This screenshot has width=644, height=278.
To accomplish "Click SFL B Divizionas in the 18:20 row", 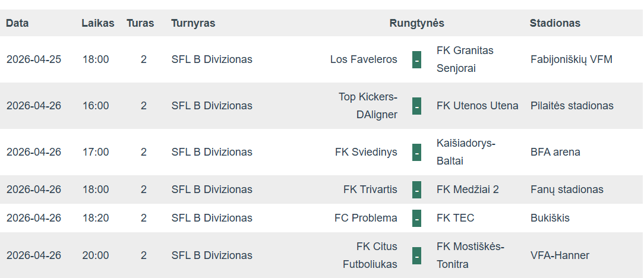I will [x=211, y=218].
